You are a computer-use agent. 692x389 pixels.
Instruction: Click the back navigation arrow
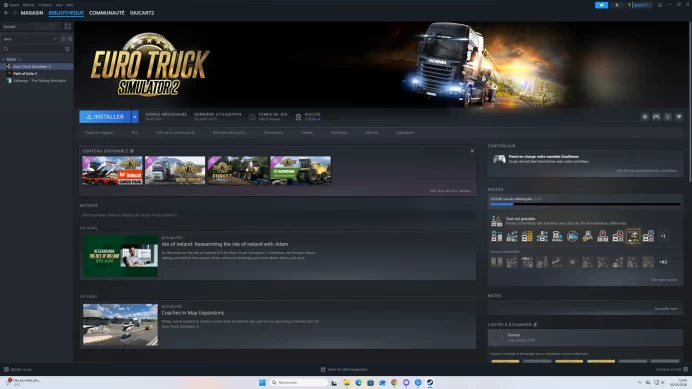tap(6, 13)
